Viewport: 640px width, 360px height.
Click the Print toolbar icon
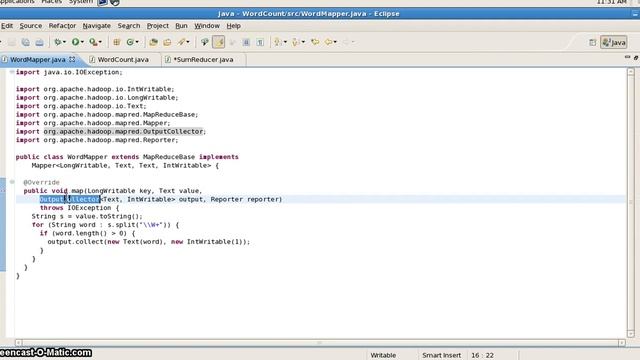(39, 42)
